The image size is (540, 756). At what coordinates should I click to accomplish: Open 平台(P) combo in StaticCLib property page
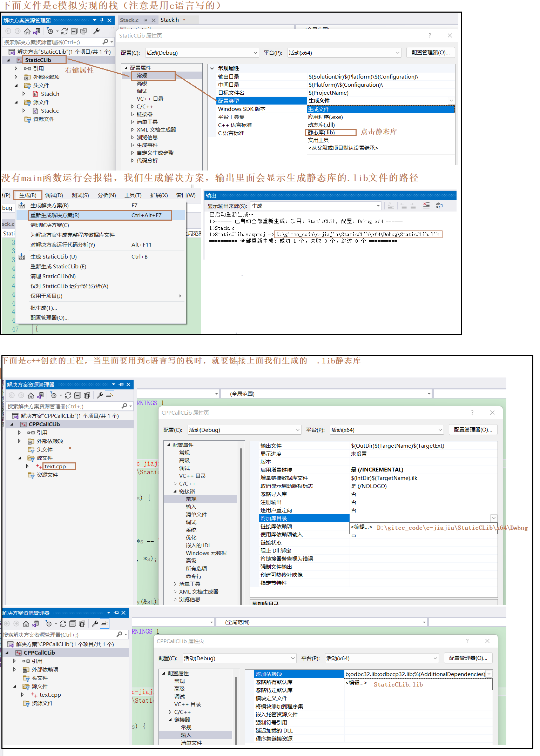coord(344,53)
